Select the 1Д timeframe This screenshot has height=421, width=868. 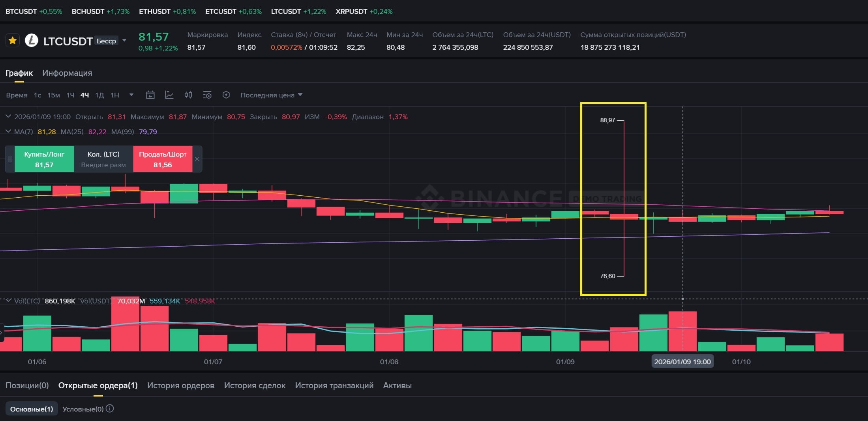coord(99,95)
